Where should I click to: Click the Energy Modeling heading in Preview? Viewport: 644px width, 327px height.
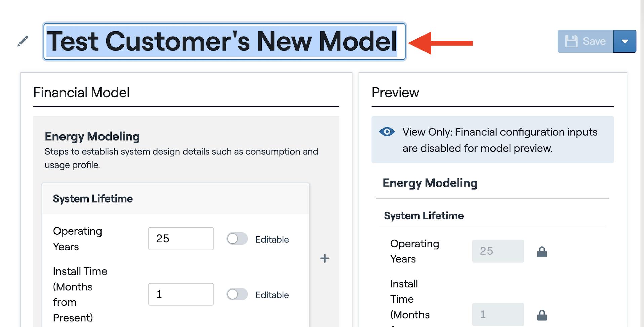click(x=430, y=183)
